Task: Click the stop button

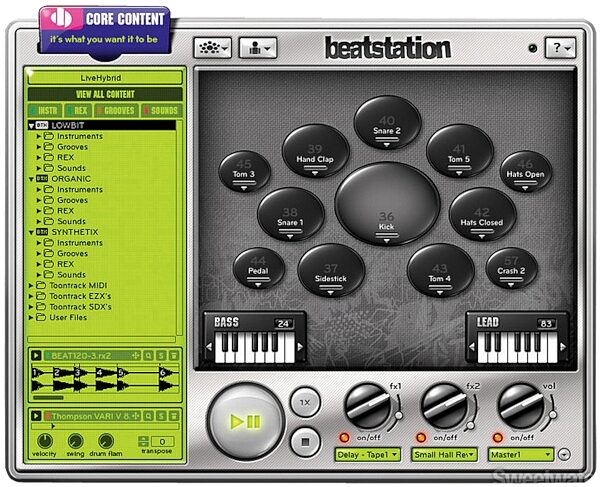Action: (305, 442)
